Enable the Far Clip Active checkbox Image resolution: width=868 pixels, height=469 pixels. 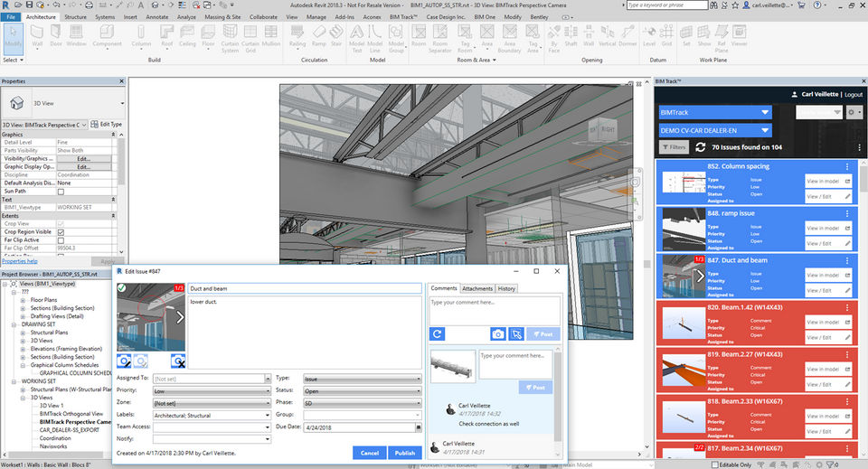click(x=61, y=239)
